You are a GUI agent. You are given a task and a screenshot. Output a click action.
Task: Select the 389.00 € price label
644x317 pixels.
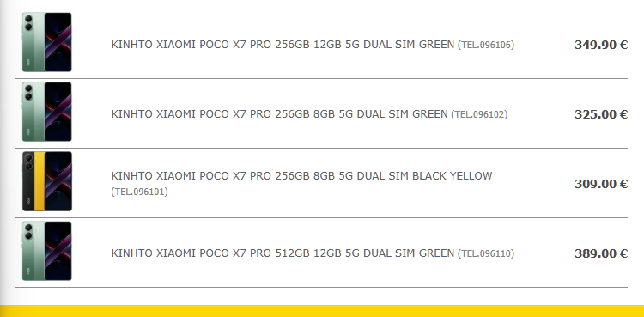pyautogui.click(x=601, y=253)
